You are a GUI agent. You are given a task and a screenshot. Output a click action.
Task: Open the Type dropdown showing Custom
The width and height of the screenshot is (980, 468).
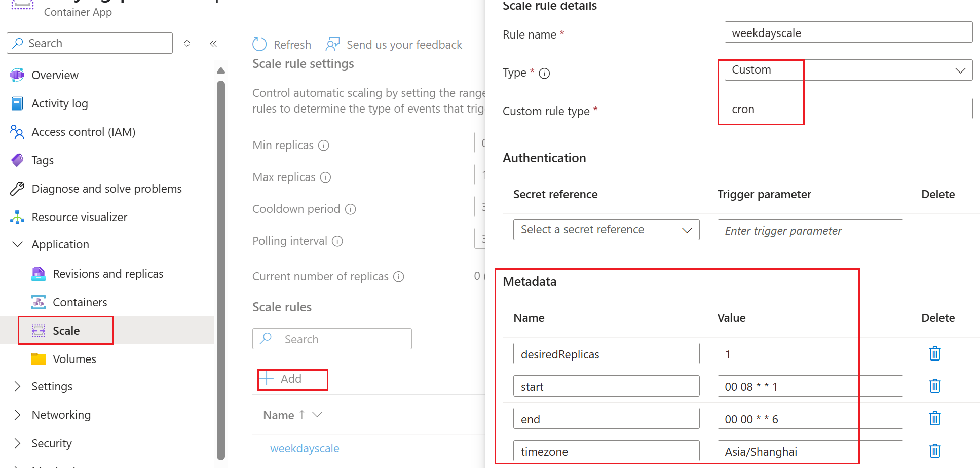pos(848,70)
